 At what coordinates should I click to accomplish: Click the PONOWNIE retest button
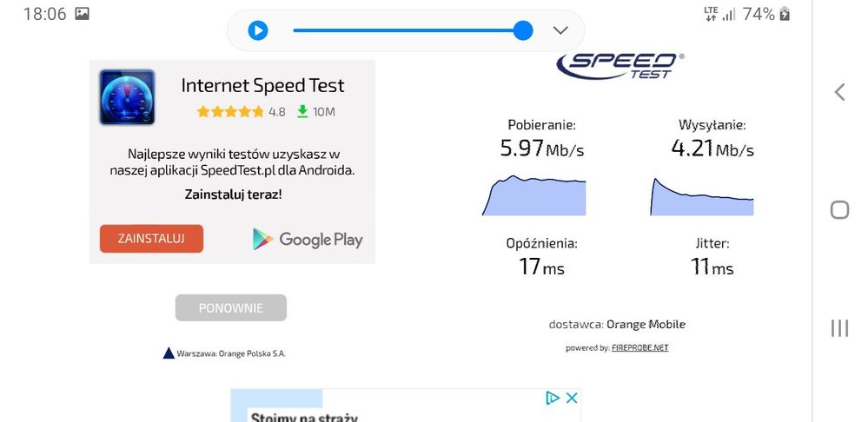pos(230,307)
